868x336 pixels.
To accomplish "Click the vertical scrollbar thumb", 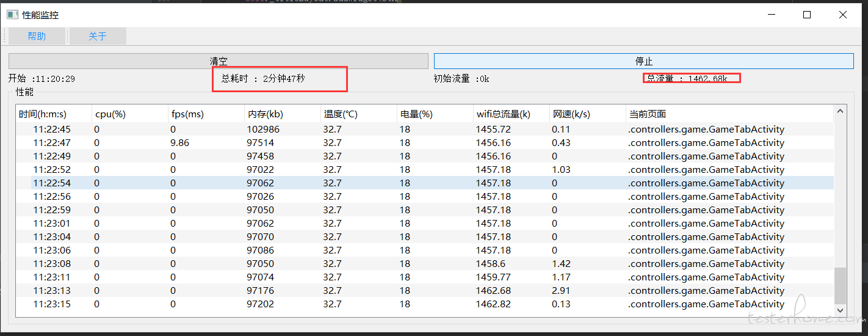I will pos(840,285).
